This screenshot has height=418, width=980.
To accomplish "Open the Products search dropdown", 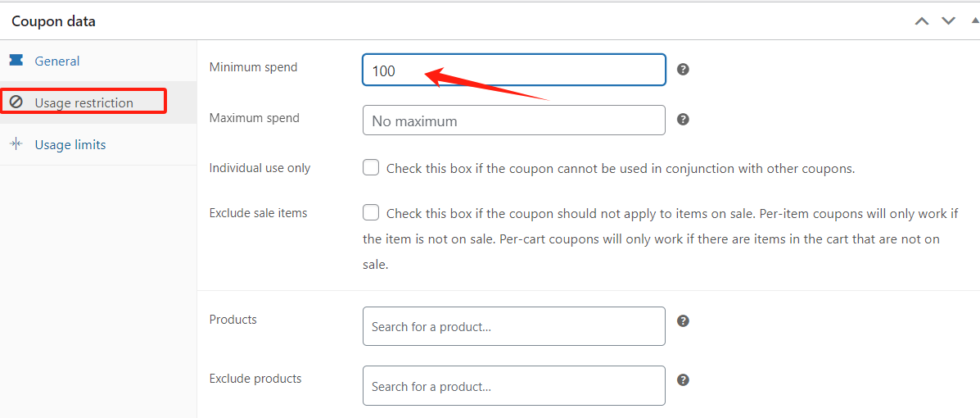I will (513, 326).
